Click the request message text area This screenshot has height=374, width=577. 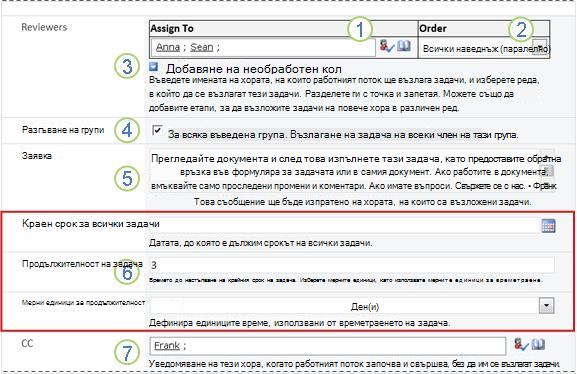[x=345, y=172]
